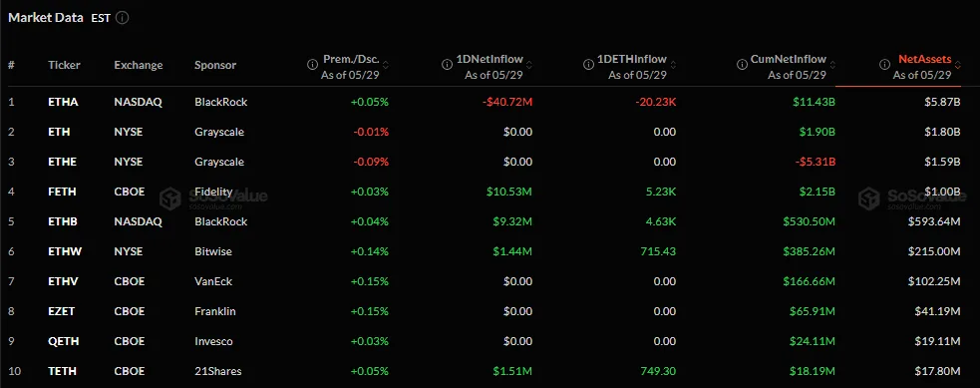Click the $10.53M net inflow value
This screenshot has height=388, width=980.
[x=509, y=192]
